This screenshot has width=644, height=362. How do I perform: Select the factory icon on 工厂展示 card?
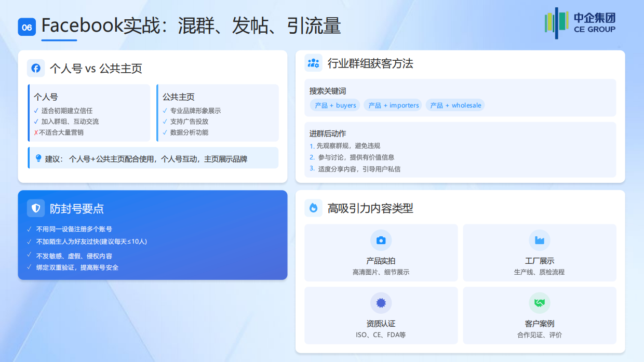pyautogui.click(x=540, y=240)
